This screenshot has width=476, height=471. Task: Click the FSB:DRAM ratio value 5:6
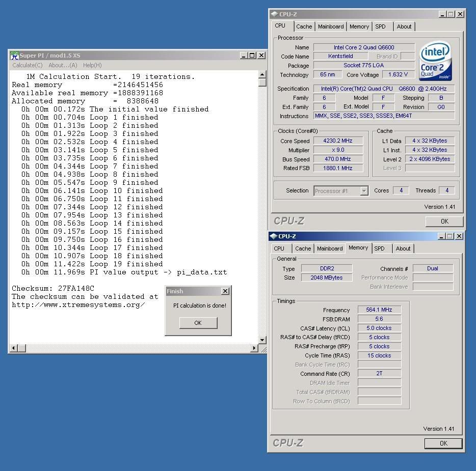point(379,319)
